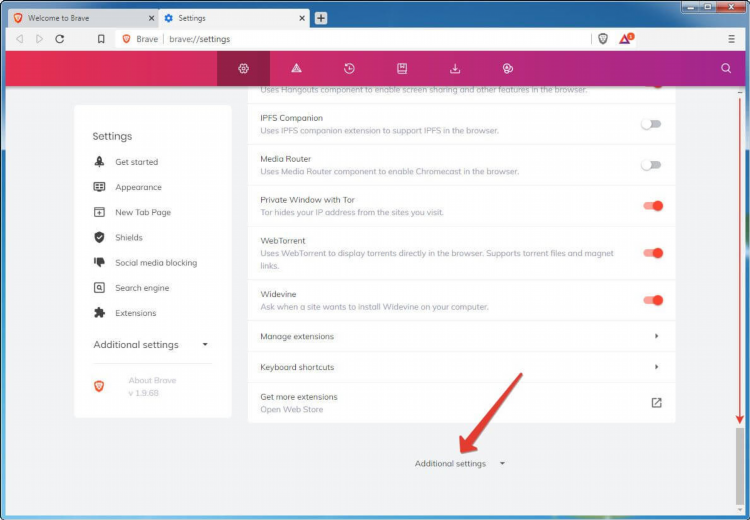Screen dimensions: 750x520
Task: Disable Private Window with Tor toggle
Action: tap(653, 206)
